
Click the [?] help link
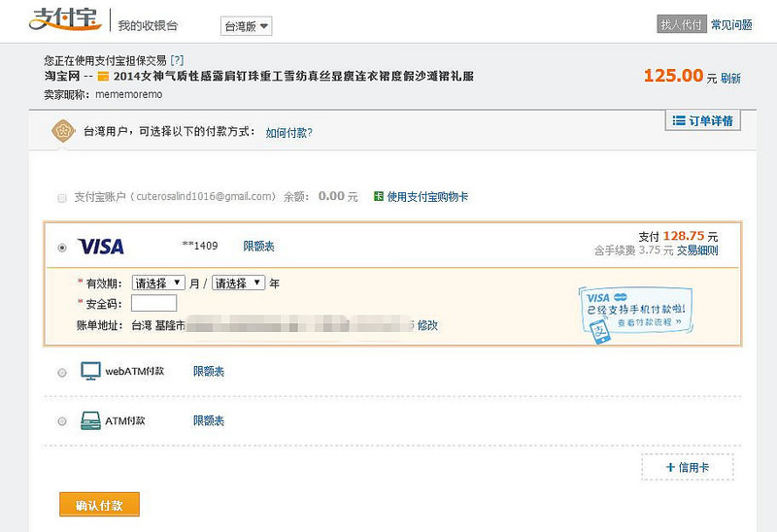pos(177,60)
